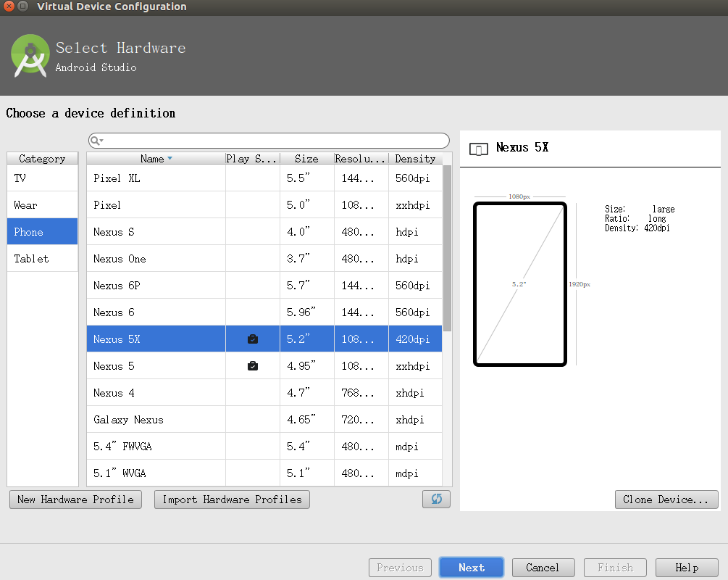This screenshot has height=580, width=728.
Task: Click Play Store icon in Nexus 5X row
Action: pyautogui.click(x=253, y=339)
